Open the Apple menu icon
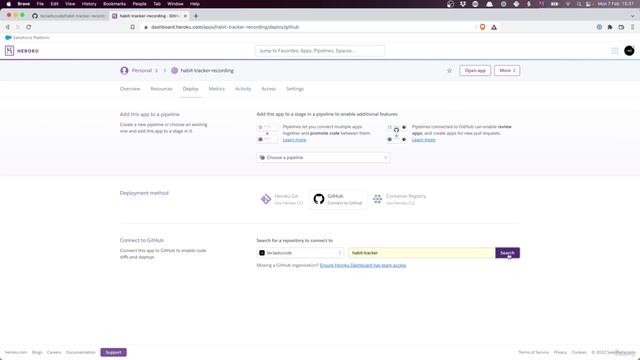This screenshot has height=360, width=640. [9, 4]
